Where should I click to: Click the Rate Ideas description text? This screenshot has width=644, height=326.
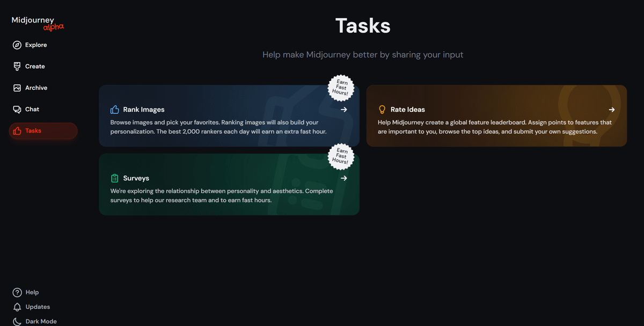pyautogui.click(x=495, y=127)
